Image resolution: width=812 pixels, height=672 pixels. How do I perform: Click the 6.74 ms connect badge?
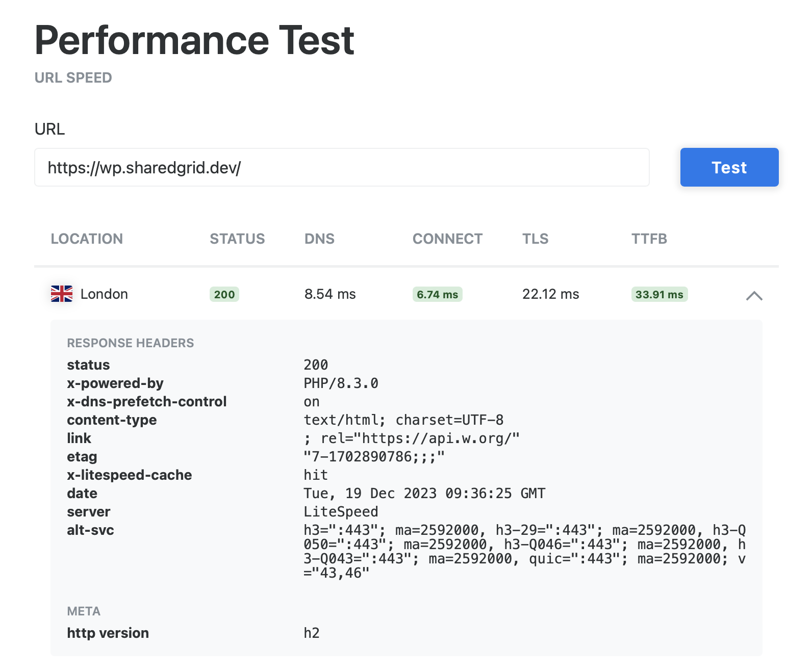point(437,295)
